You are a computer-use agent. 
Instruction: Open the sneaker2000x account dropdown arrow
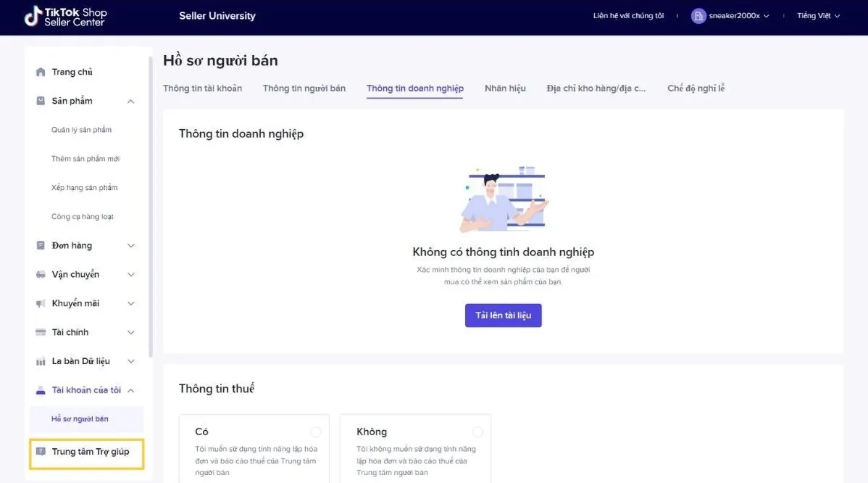(766, 16)
